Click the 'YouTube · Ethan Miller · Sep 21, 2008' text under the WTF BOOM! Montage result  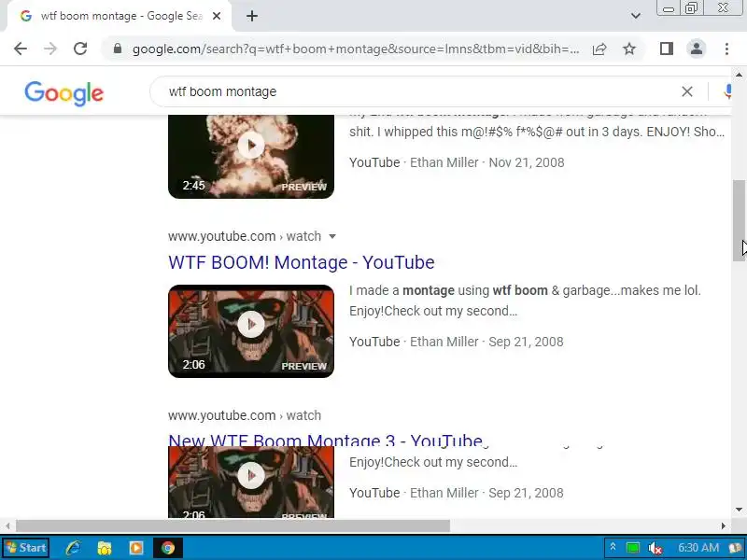(457, 342)
